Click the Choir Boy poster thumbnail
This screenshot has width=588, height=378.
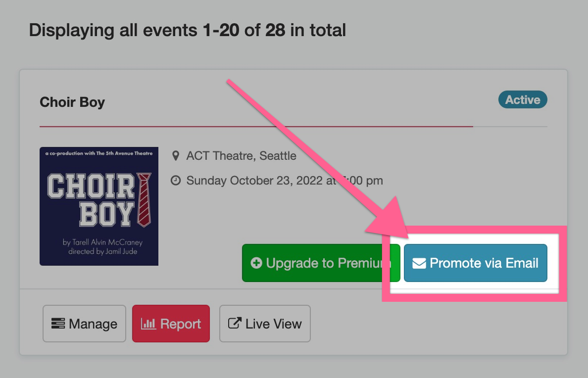point(99,206)
